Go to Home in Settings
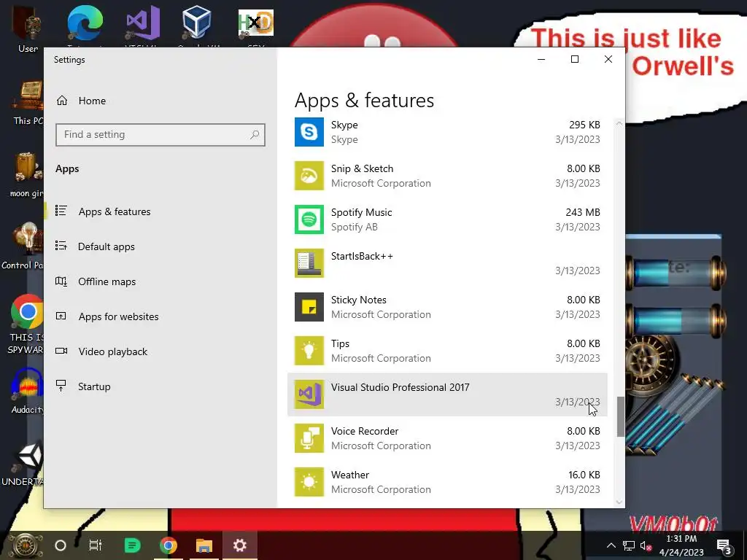The image size is (747, 560). (x=92, y=101)
